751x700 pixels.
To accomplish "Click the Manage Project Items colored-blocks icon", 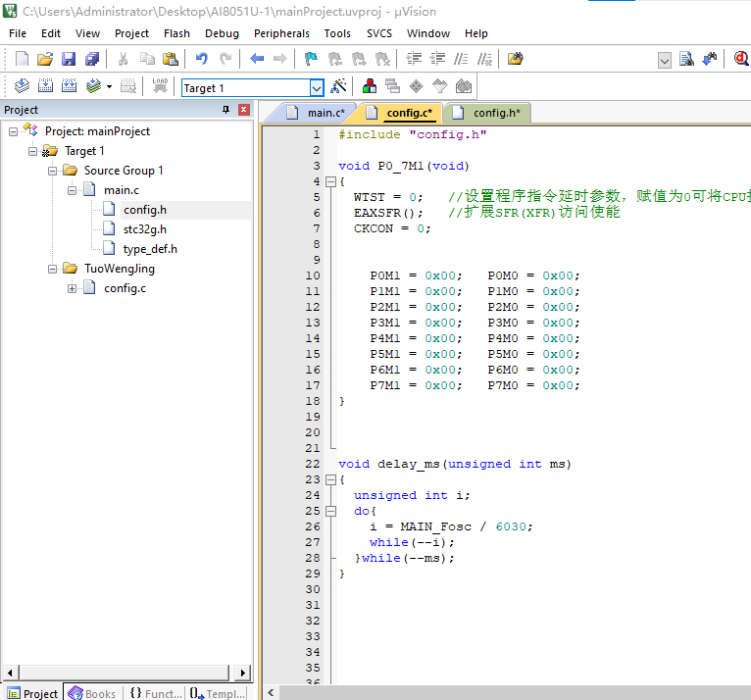I will [370, 86].
